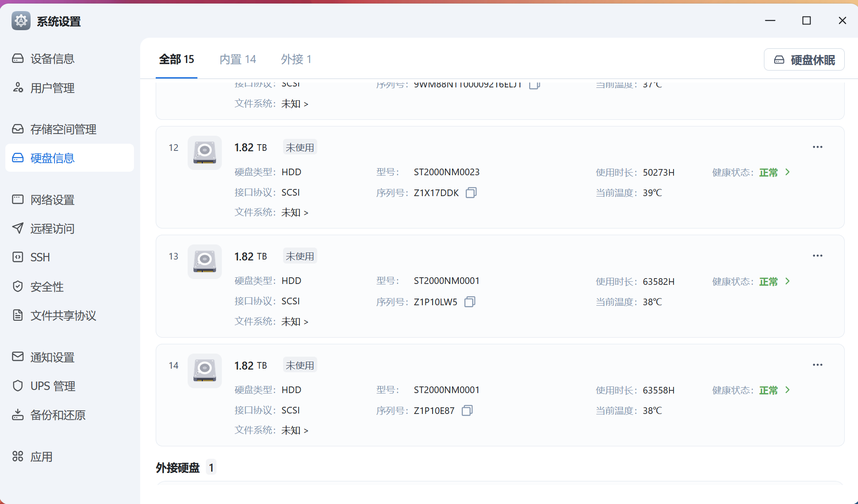Maximize the 系统设置 window

(x=806, y=21)
